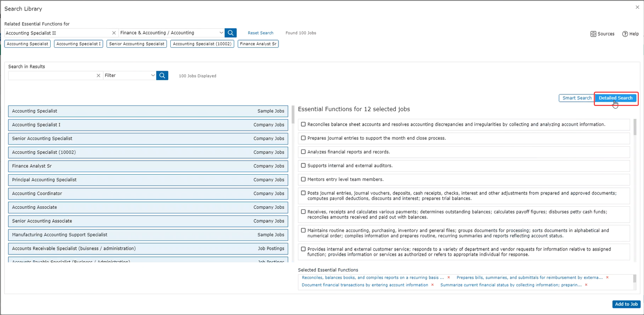644x315 pixels.
Task: Click the Reset Search link
Action: [x=260, y=33]
